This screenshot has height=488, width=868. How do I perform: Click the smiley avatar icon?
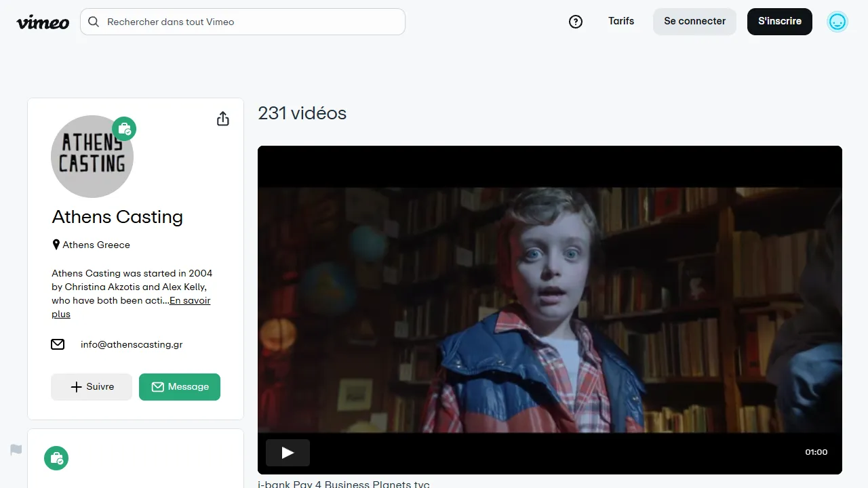pyautogui.click(x=837, y=22)
